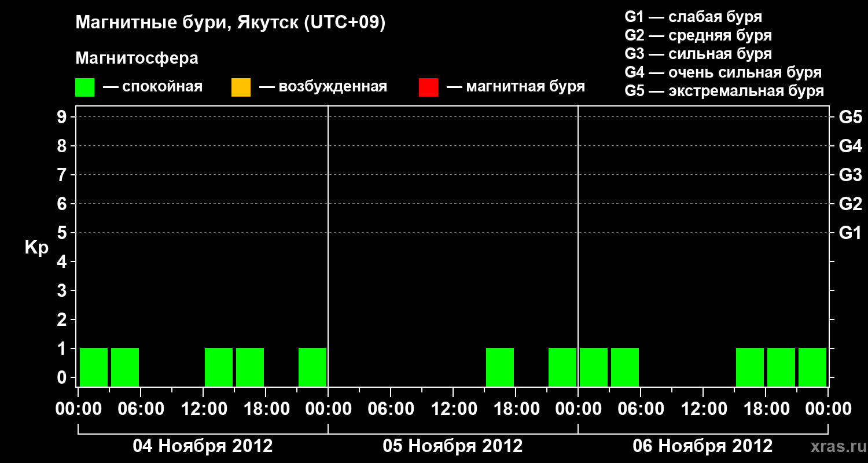
Task: Click 06 Ноября bar for 03:00–06:00
Action: point(625,367)
